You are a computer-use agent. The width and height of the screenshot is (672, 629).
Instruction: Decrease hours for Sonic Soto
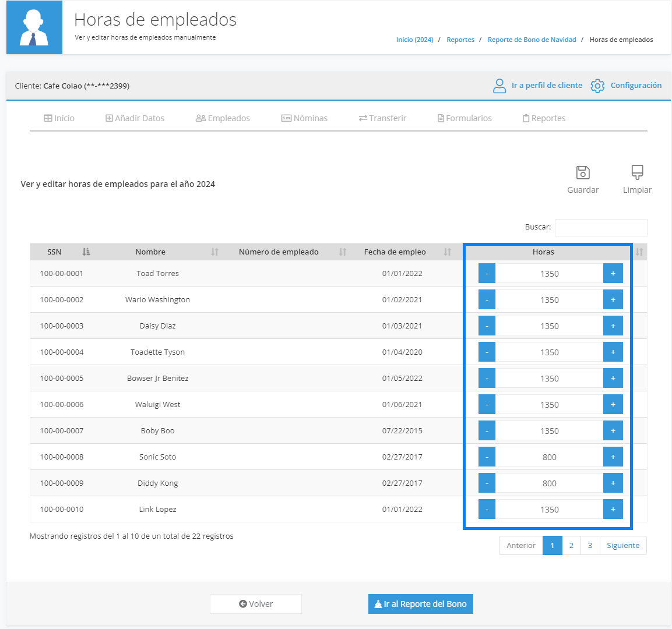coord(487,457)
